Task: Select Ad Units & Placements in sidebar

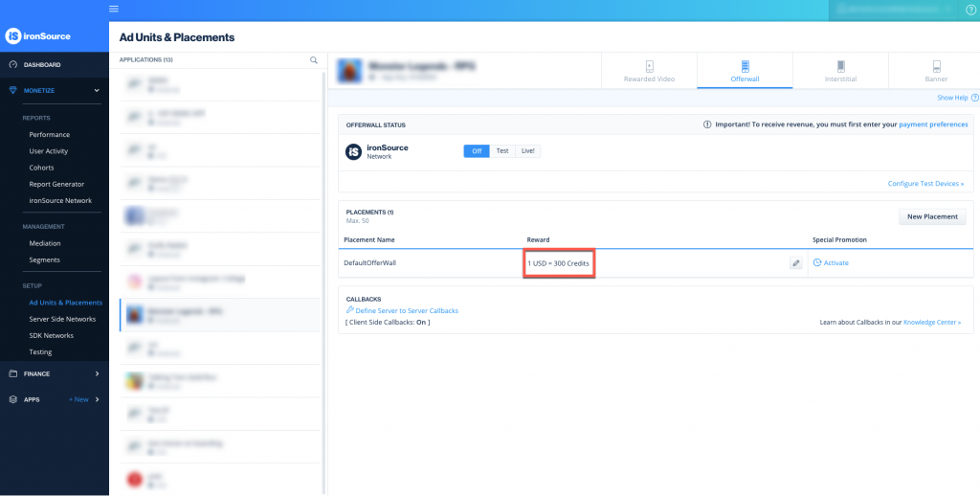Action: tap(66, 303)
